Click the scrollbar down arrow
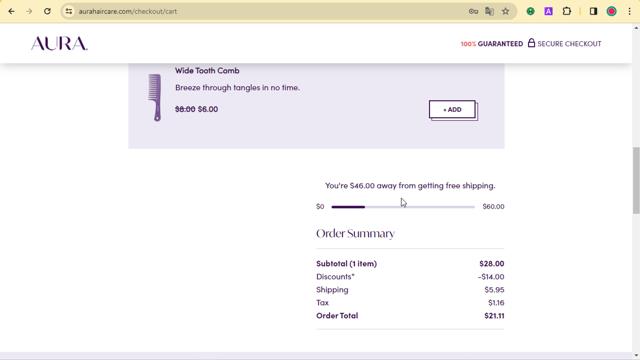640x360 pixels. (636, 356)
